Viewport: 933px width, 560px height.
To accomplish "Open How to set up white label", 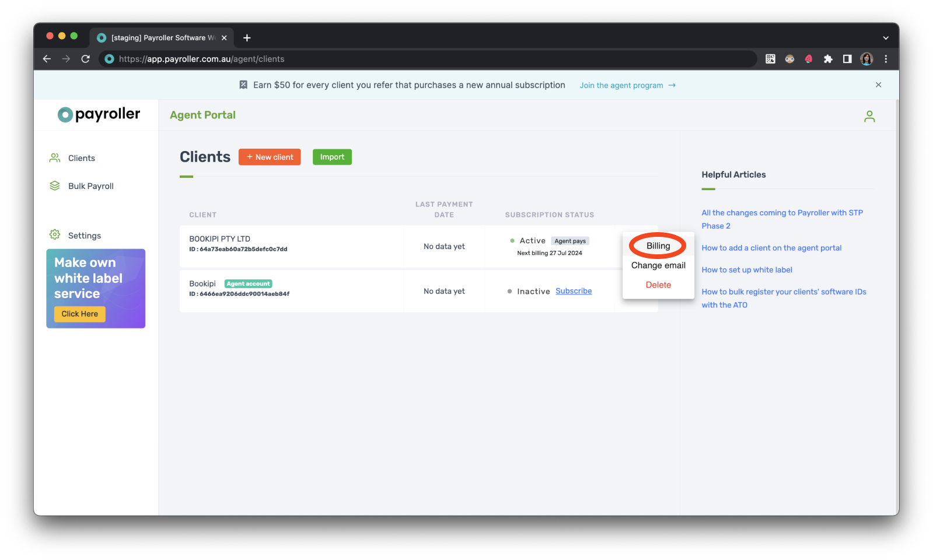I will (747, 269).
